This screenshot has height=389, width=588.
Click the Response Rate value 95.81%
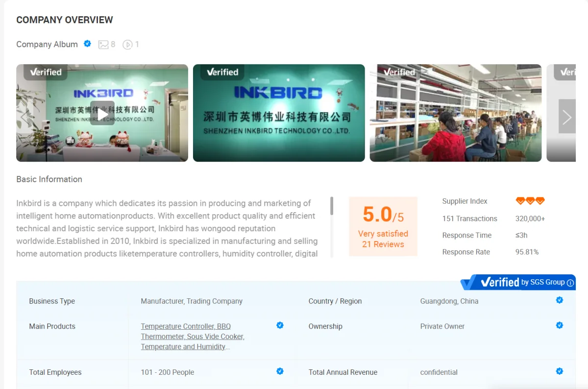click(x=527, y=252)
